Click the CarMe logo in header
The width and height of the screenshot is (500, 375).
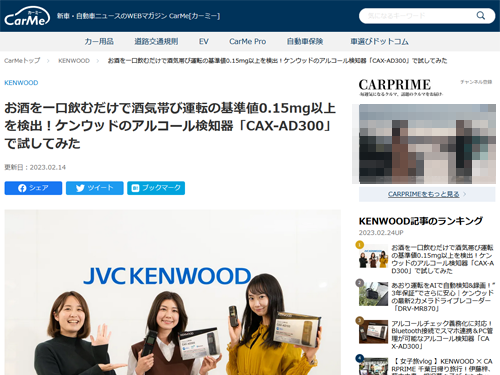pyautogui.click(x=27, y=16)
